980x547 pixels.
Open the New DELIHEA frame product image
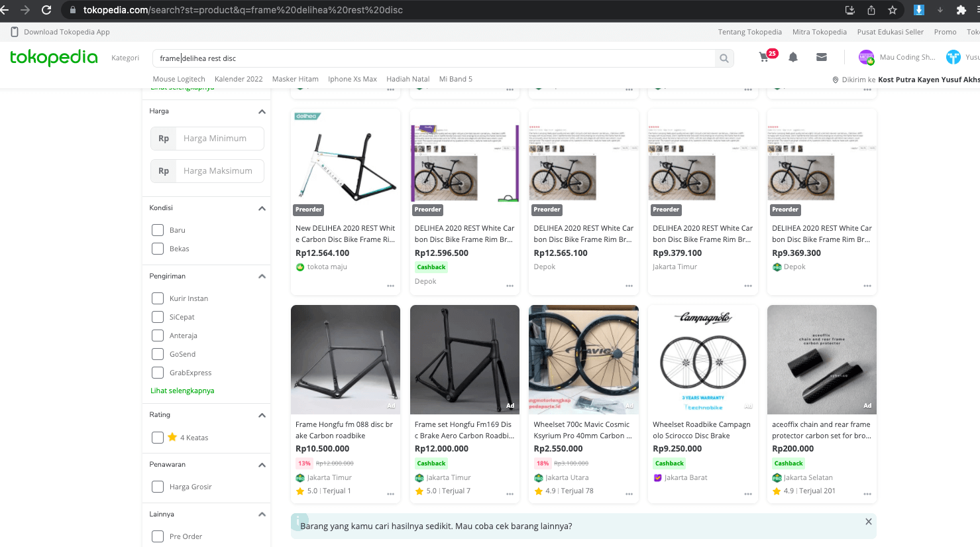point(345,163)
